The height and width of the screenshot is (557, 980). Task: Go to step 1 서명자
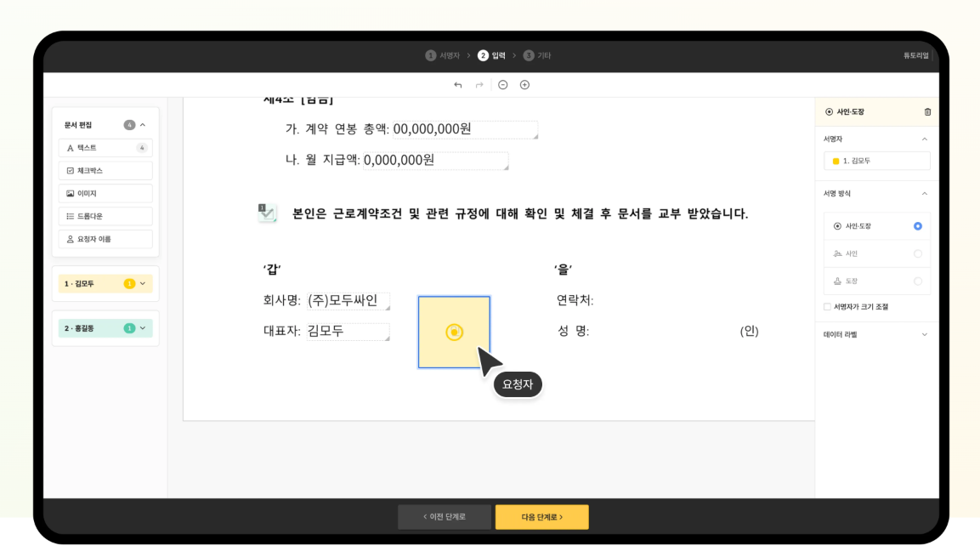(x=443, y=55)
